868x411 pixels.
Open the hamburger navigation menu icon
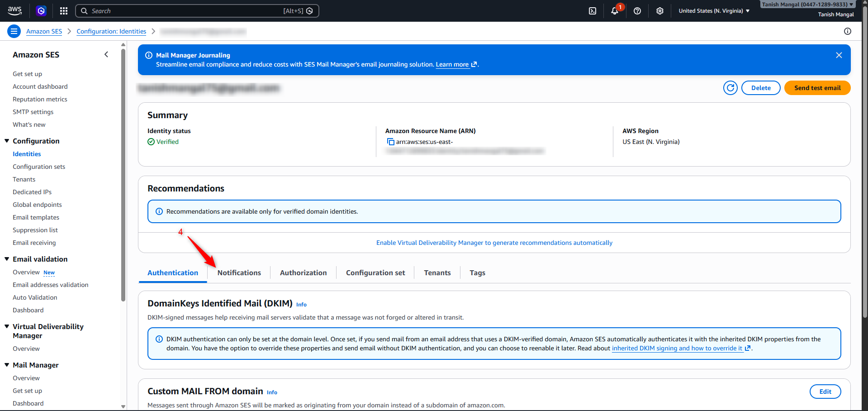pos(14,31)
